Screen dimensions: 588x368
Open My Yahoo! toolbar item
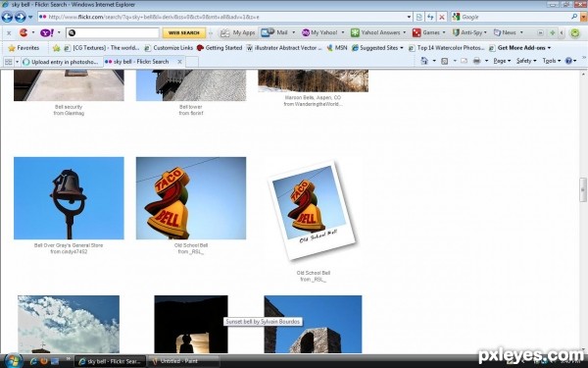pos(319,32)
